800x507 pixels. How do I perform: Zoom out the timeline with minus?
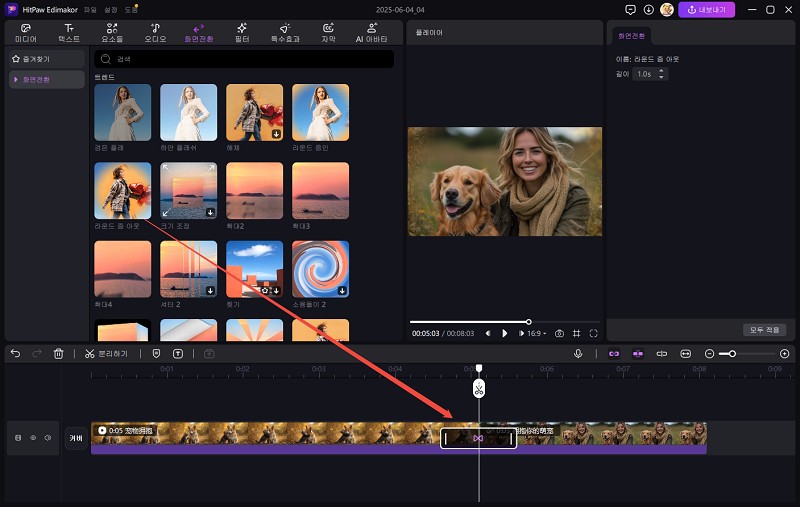coord(709,353)
